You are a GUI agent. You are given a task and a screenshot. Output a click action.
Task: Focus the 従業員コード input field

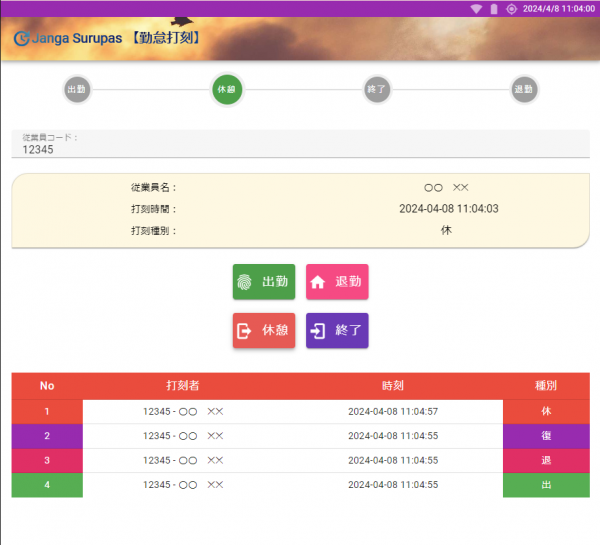tap(300, 149)
